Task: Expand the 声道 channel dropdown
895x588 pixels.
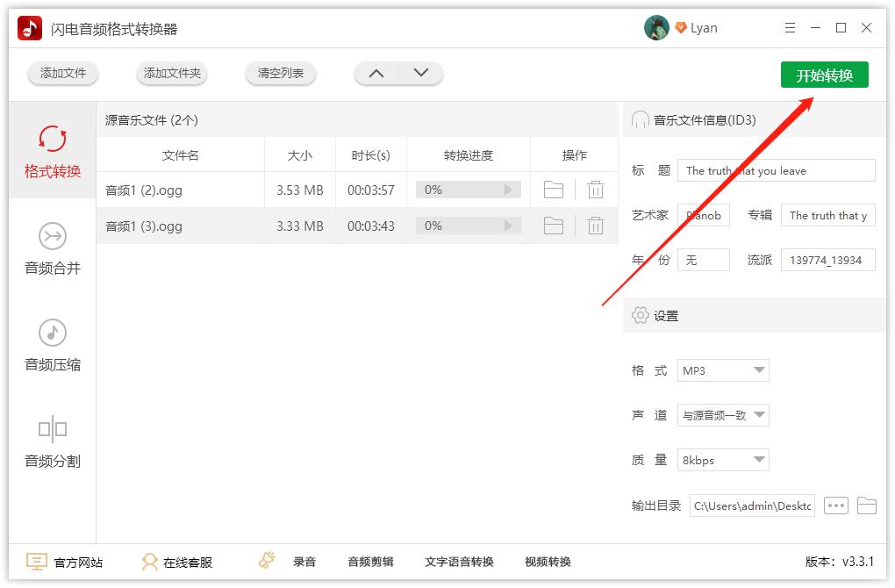Action: 722,415
